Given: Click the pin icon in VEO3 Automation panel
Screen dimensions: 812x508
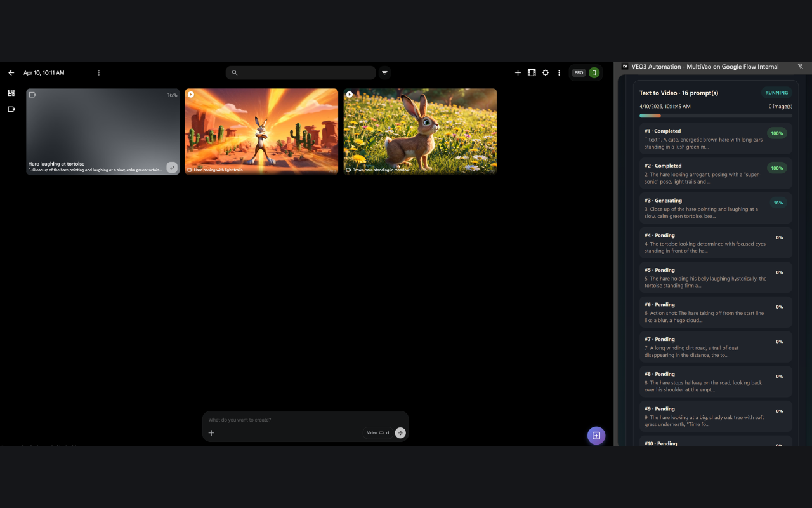Looking at the screenshot, I should 800,66.
